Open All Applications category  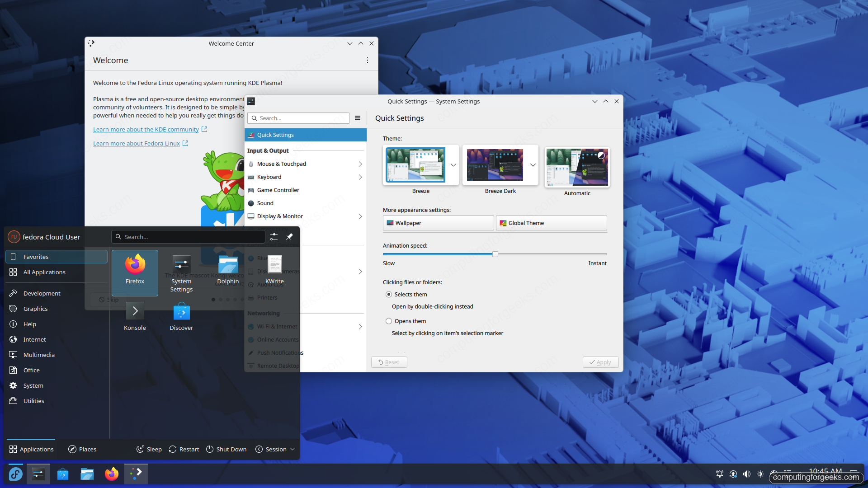coord(57,272)
